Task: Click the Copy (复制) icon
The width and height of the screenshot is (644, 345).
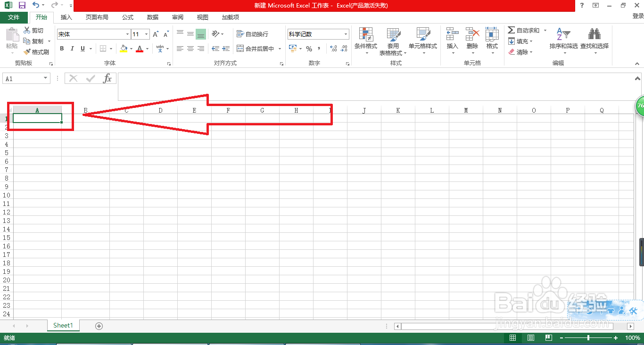Action: [27, 41]
